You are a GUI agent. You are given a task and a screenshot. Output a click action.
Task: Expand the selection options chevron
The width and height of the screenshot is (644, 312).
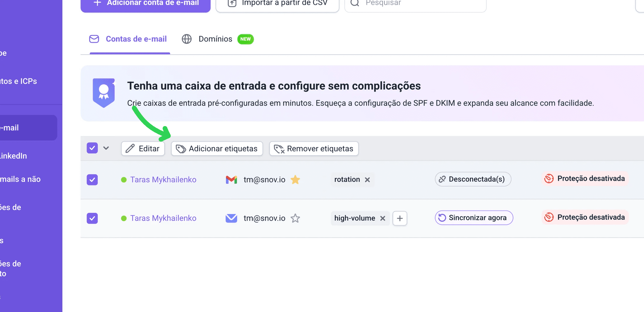(x=106, y=148)
